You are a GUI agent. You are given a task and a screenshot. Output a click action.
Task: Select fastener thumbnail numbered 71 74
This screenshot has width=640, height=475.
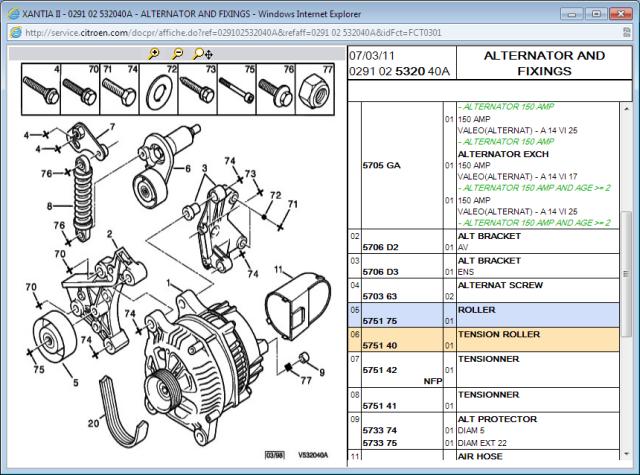pos(119,89)
